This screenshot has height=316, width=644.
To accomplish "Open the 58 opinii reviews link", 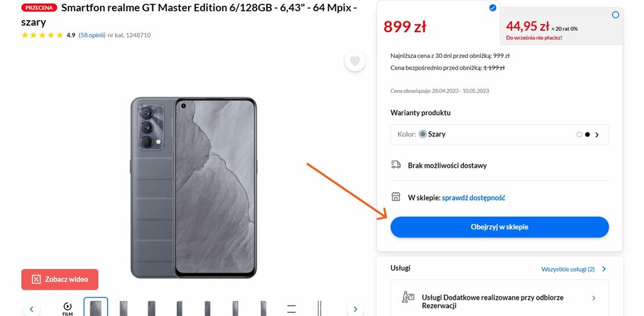I will point(92,35).
